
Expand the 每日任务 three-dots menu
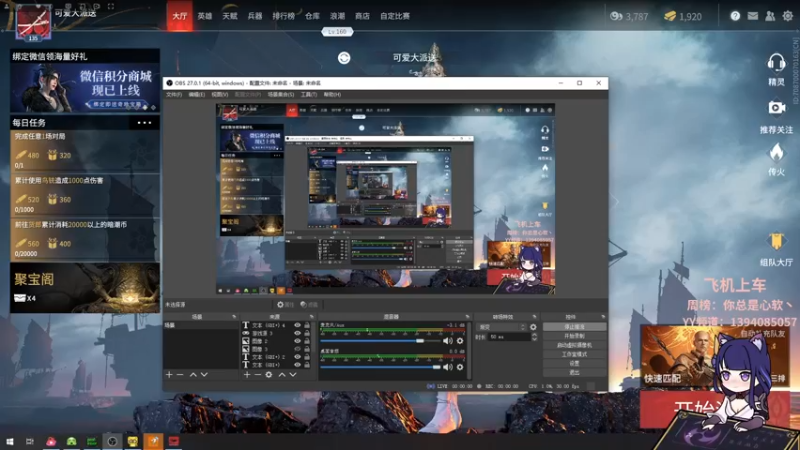(144, 123)
